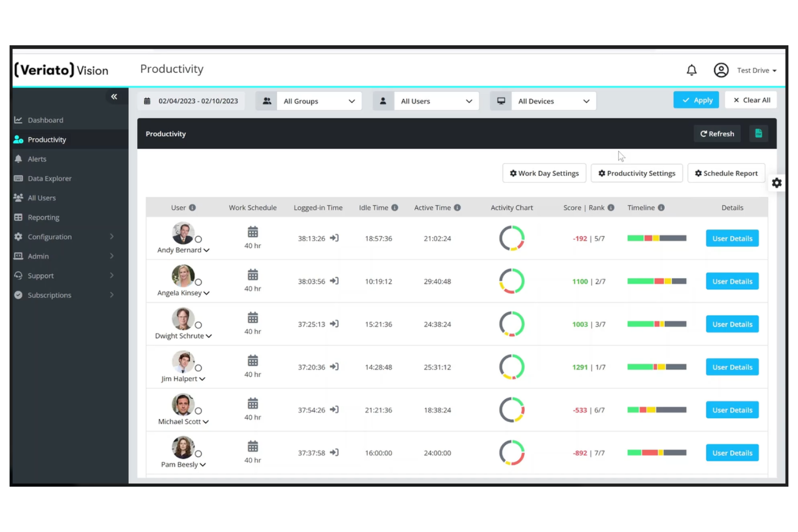798x532 pixels.
Task: Expand Andy Bernard's user dropdown
Action: (x=207, y=250)
